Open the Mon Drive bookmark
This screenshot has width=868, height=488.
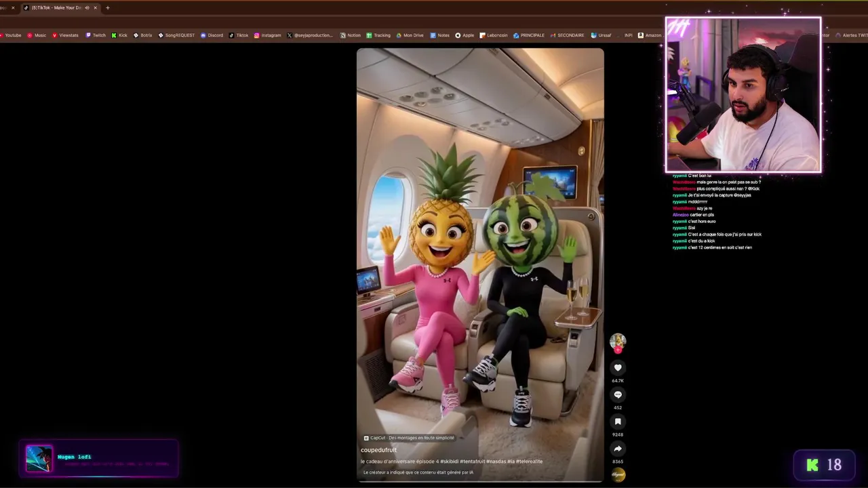tap(410, 35)
